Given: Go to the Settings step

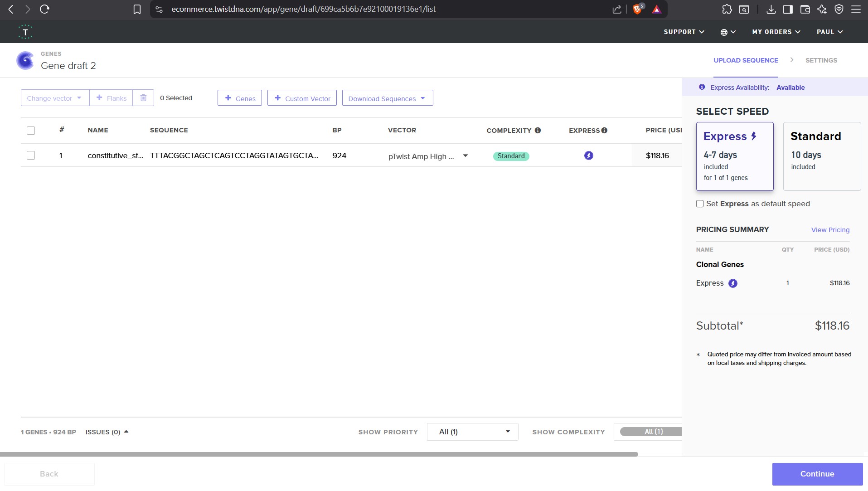Looking at the screenshot, I should 821,60.
